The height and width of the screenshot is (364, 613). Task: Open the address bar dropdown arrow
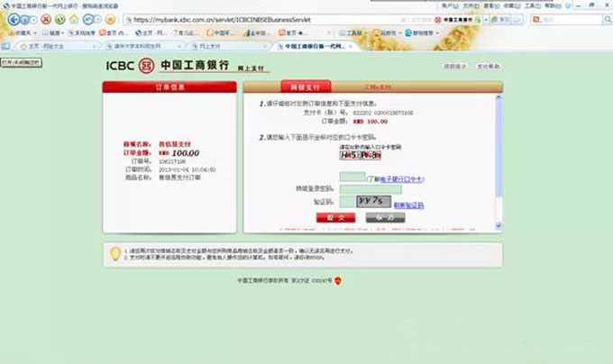point(486,20)
